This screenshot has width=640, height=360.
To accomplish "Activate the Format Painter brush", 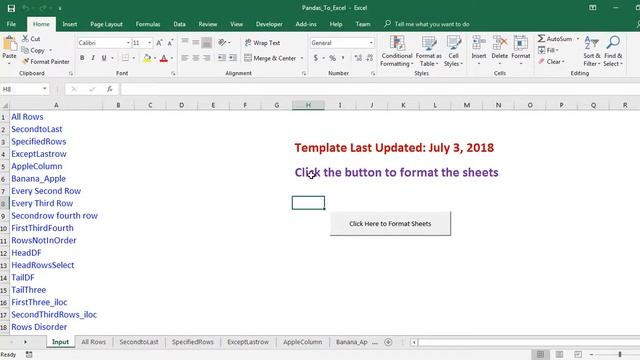I will tap(45, 62).
